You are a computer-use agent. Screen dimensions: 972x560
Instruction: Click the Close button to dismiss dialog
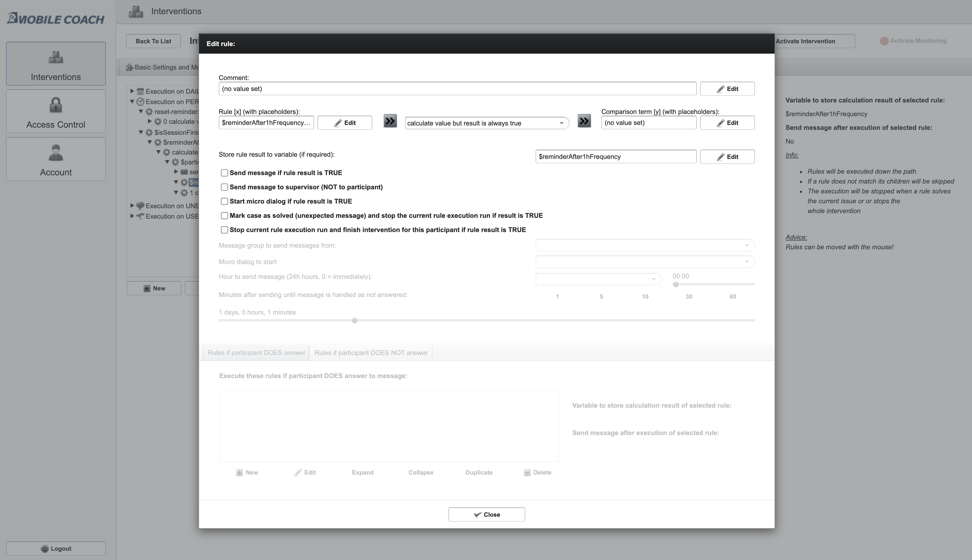(x=487, y=514)
